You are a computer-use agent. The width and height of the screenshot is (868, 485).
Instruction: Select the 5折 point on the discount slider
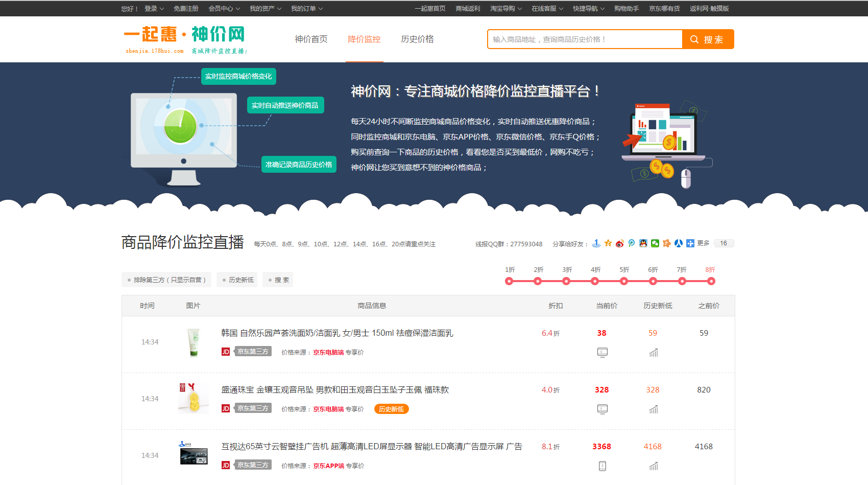(624, 281)
